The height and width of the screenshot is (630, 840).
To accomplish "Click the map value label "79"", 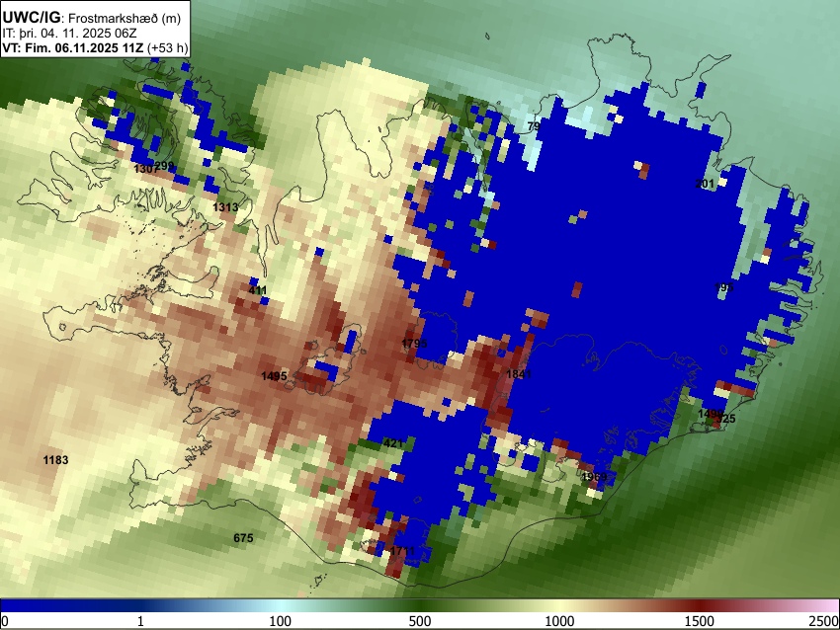I will click(x=534, y=126).
